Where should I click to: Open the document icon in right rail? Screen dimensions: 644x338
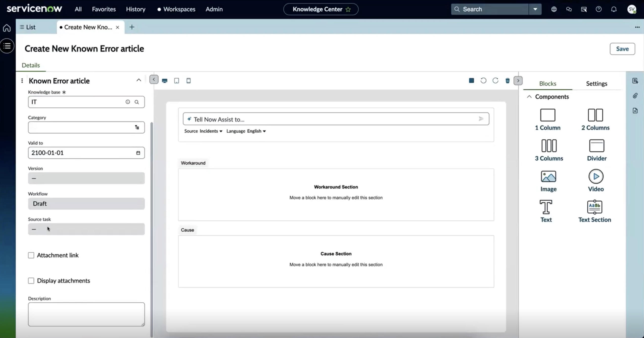pyautogui.click(x=635, y=110)
